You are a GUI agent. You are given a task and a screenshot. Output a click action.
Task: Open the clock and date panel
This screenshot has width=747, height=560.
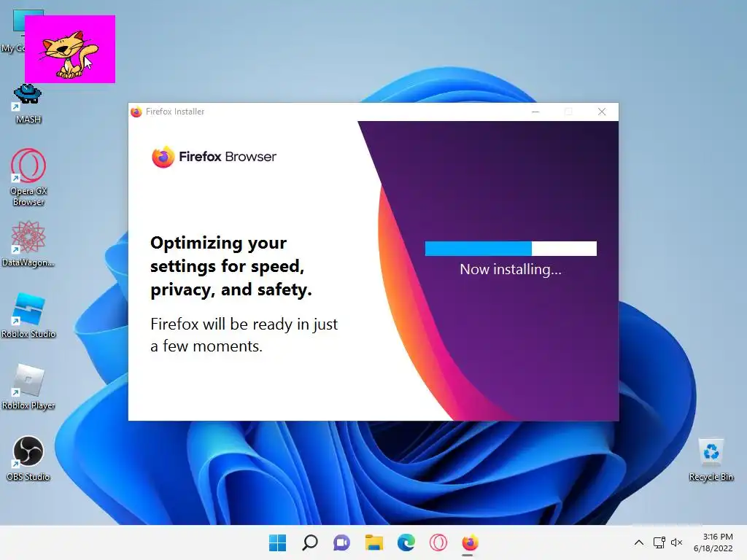click(713, 542)
